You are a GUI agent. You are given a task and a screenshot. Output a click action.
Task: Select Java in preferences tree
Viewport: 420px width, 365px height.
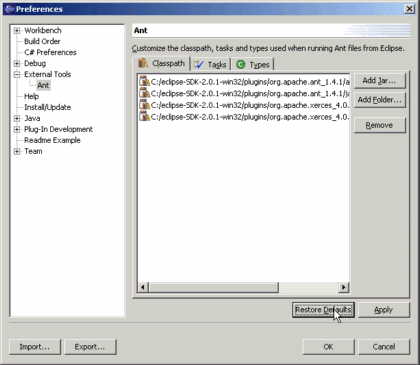pos(32,118)
